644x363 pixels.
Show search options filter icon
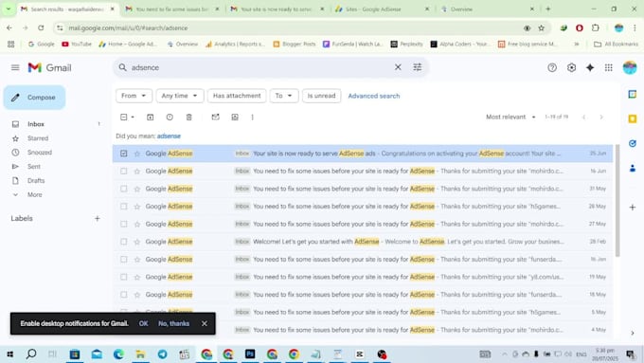[418, 67]
